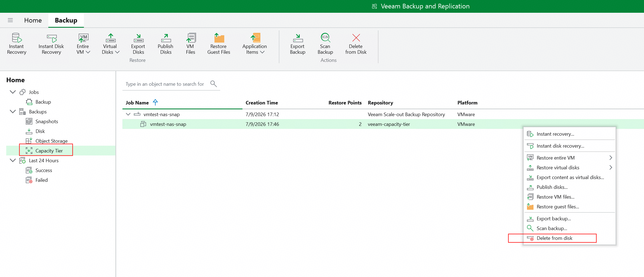Click VM Files in the ribbon
The width and height of the screenshot is (644, 277).
pyautogui.click(x=191, y=44)
